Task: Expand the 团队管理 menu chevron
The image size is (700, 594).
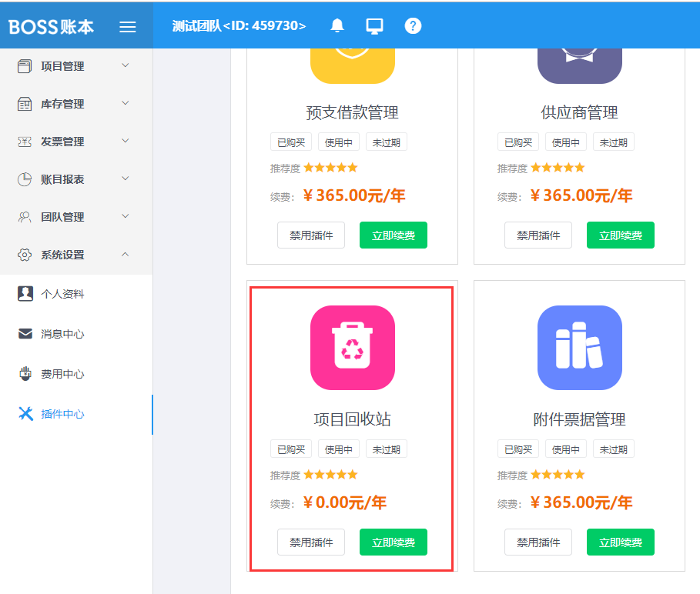Action: click(126, 216)
